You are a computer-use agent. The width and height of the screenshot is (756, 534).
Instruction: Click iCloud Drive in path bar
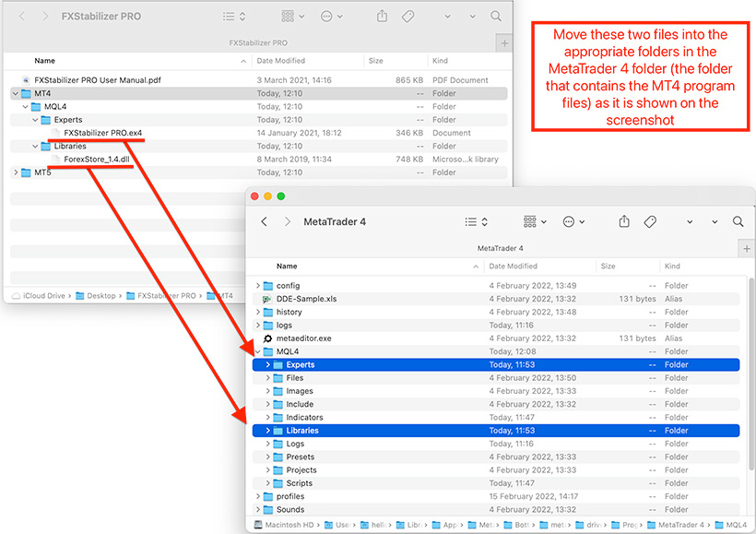click(39, 296)
